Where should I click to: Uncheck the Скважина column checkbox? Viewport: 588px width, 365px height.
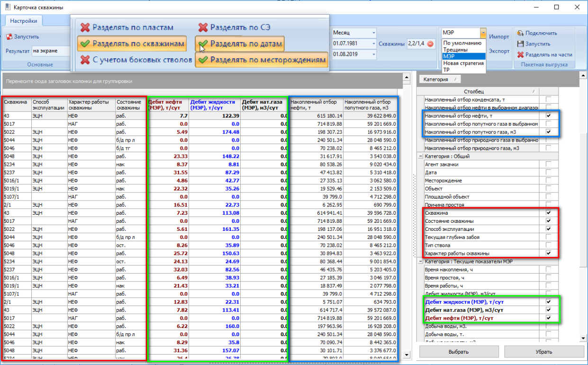click(x=548, y=213)
